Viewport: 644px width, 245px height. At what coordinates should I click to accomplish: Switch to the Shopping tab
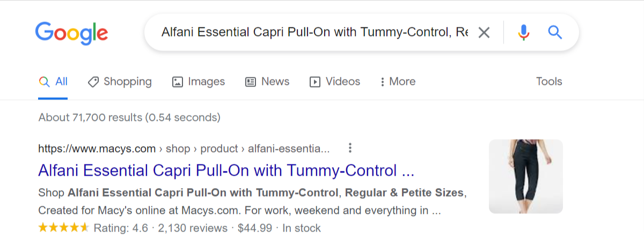[x=120, y=82]
